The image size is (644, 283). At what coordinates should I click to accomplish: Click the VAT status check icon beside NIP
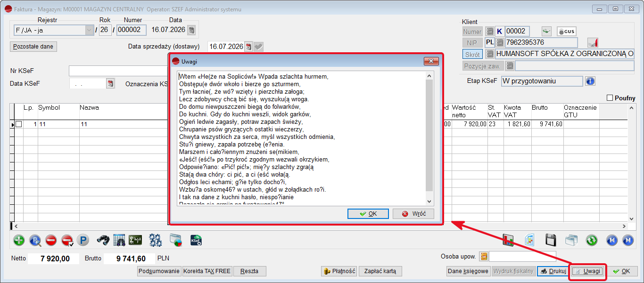pyautogui.click(x=593, y=43)
